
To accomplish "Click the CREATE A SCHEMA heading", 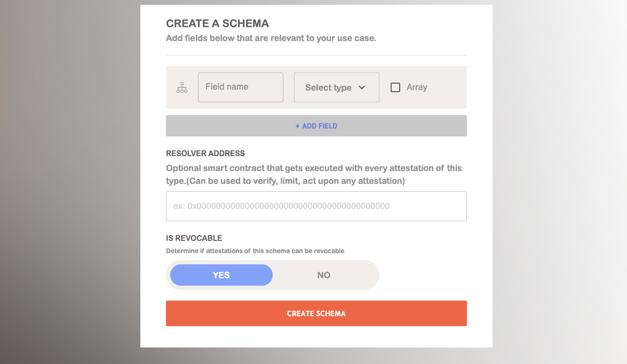I will 217,23.
